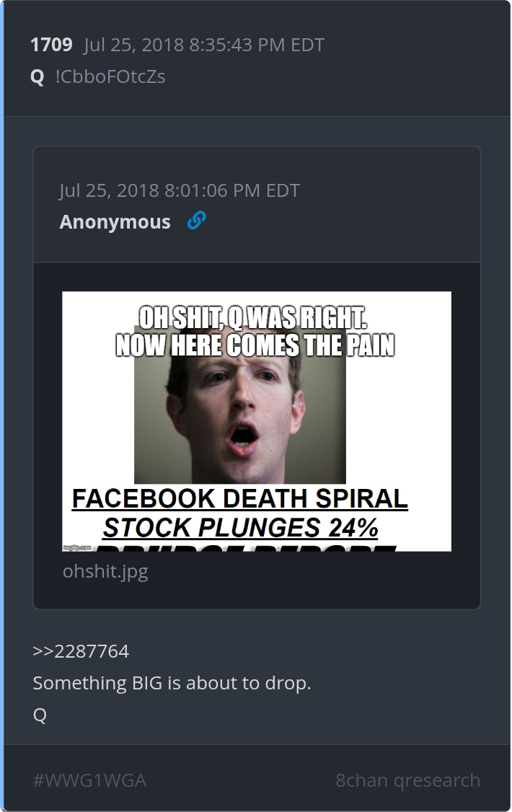Click the Jul 25, 2018 8:35:43 PM timestamp
Image resolution: width=512 pixels, height=812 pixels.
click(x=204, y=45)
